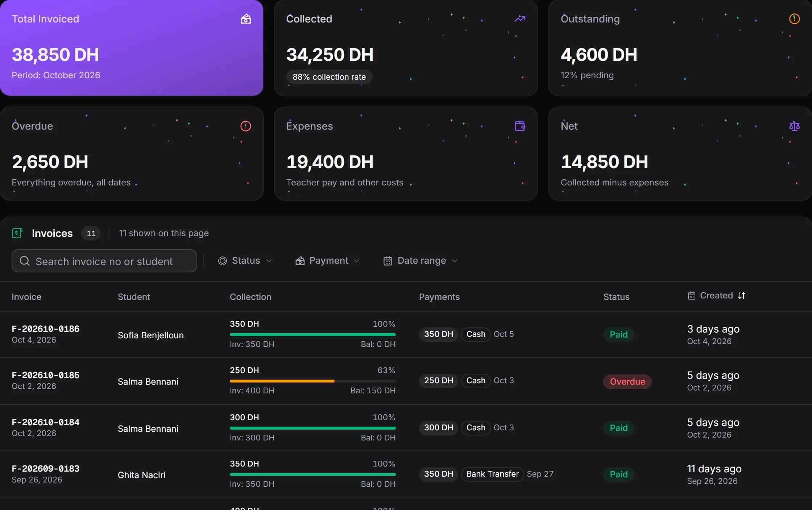Click the Payments column header
The height and width of the screenshot is (510, 812).
pyautogui.click(x=439, y=297)
